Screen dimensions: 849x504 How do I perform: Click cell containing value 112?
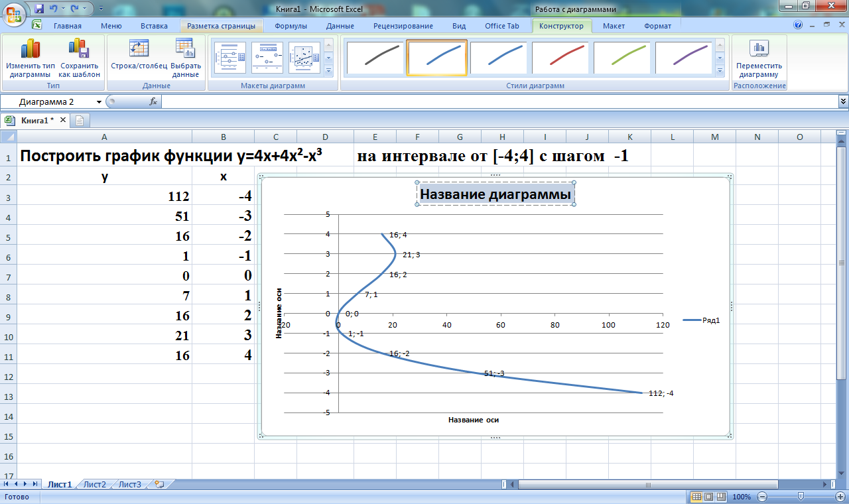(104, 197)
